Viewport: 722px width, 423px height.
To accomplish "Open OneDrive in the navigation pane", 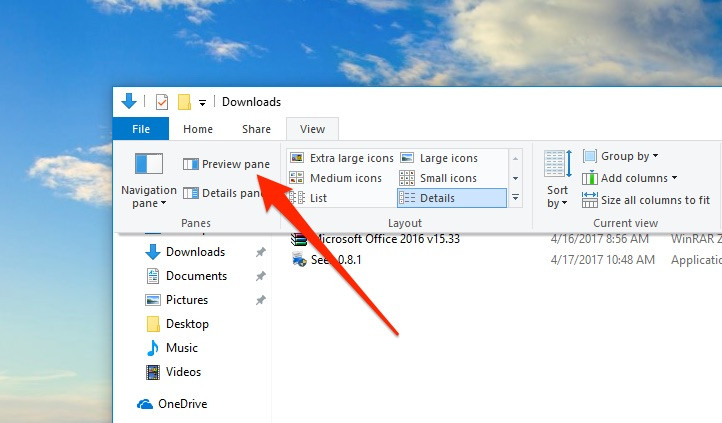I will point(181,404).
